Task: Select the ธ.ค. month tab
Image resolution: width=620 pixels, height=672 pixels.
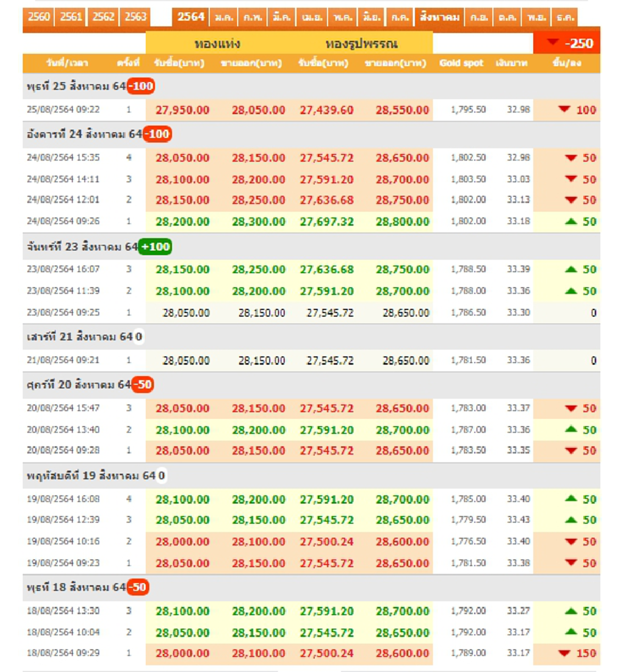Action: [x=565, y=17]
